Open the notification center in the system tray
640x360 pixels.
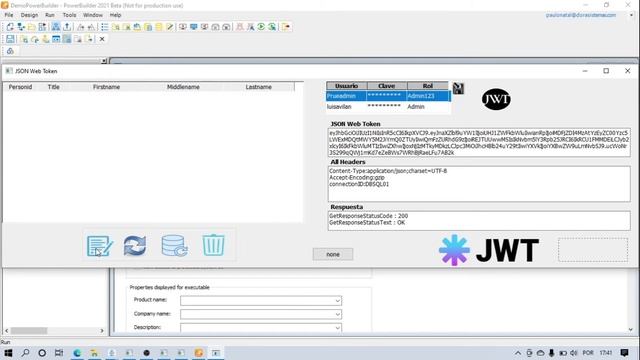pyautogui.click(x=624, y=353)
